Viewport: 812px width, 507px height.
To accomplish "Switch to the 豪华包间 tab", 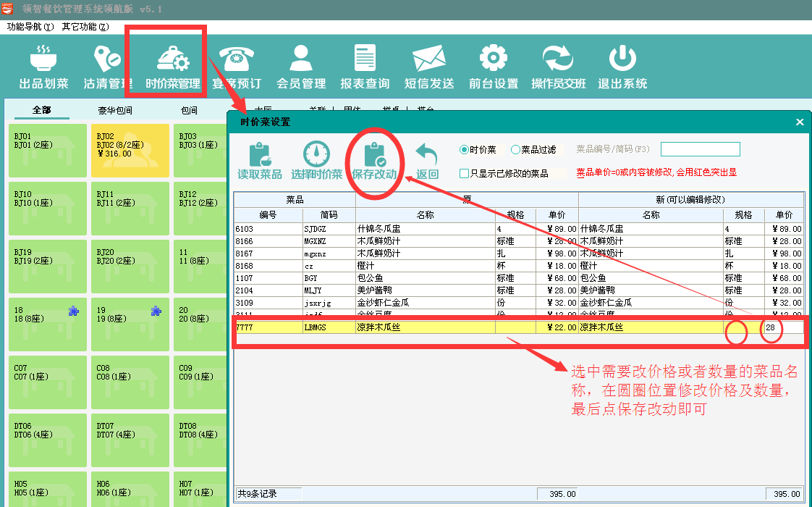I will (115, 111).
